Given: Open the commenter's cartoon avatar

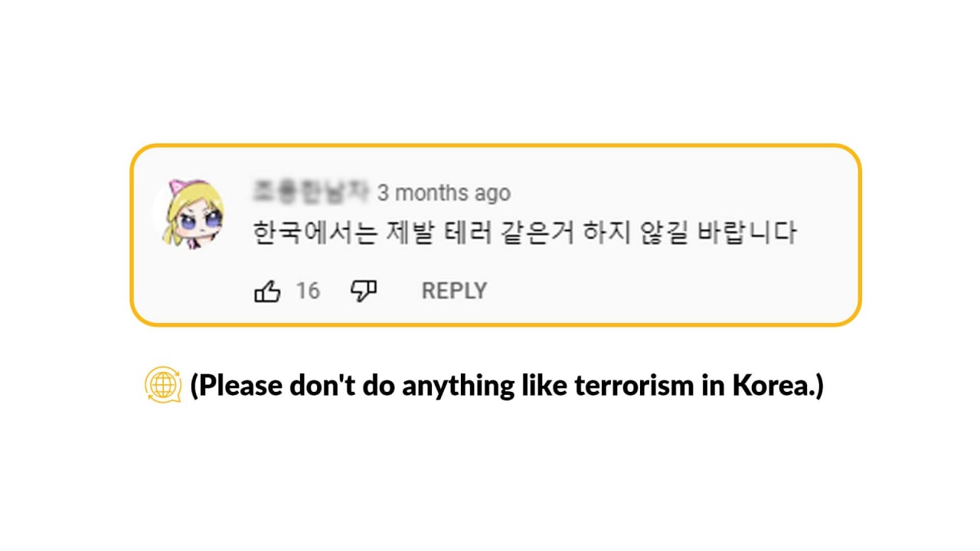Looking at the screenshot, I should click(x=193, y=212).
